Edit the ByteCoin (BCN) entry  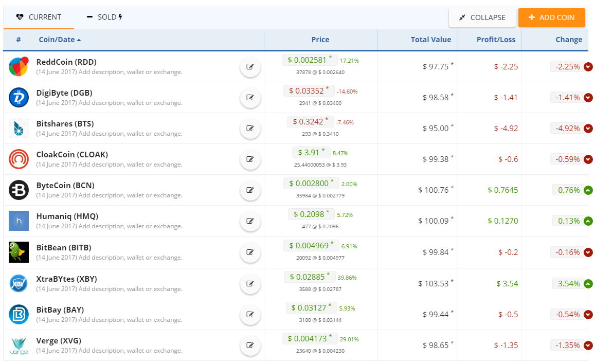[x=250, y=190]
